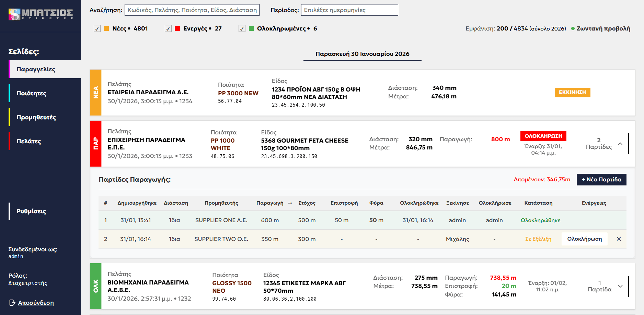Uncheck the Ενεργές orders filter
The width and height of the screenshot is (644, 315).
click(x=168, y=28)
